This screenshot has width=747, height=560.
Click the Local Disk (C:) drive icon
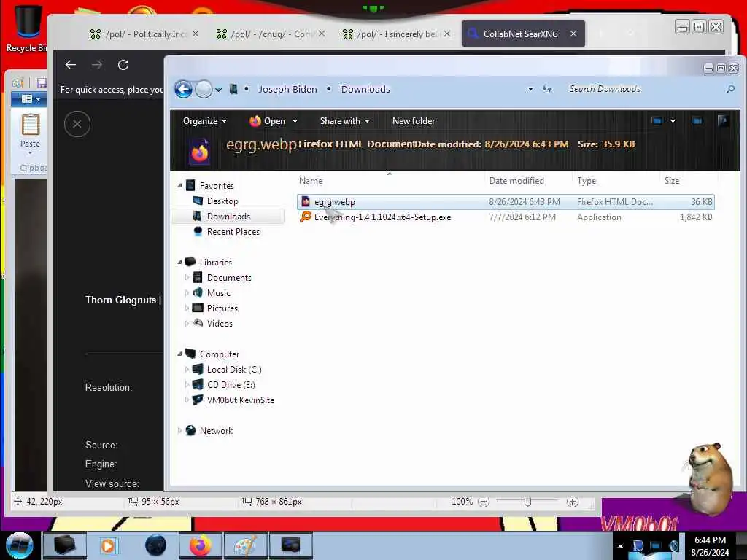(198, 369)
